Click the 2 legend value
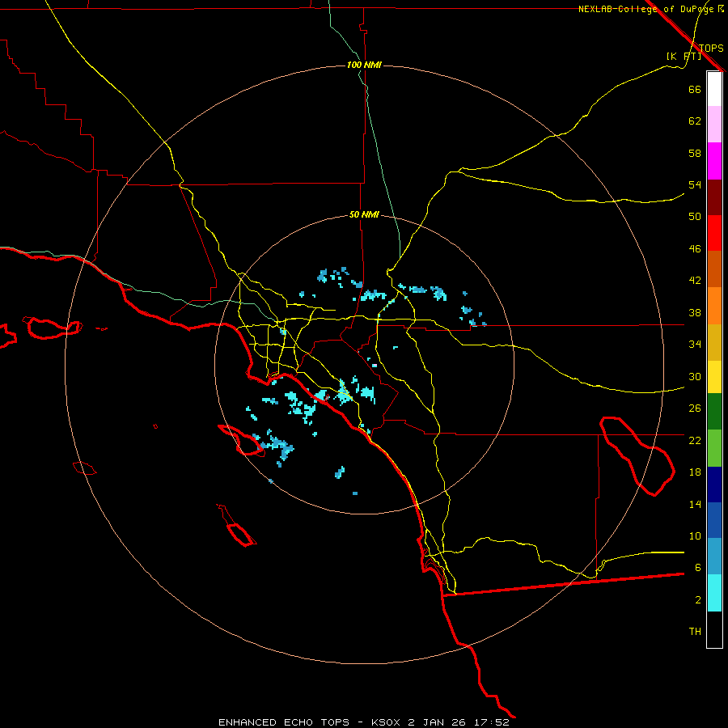 (x=697, y=600)
